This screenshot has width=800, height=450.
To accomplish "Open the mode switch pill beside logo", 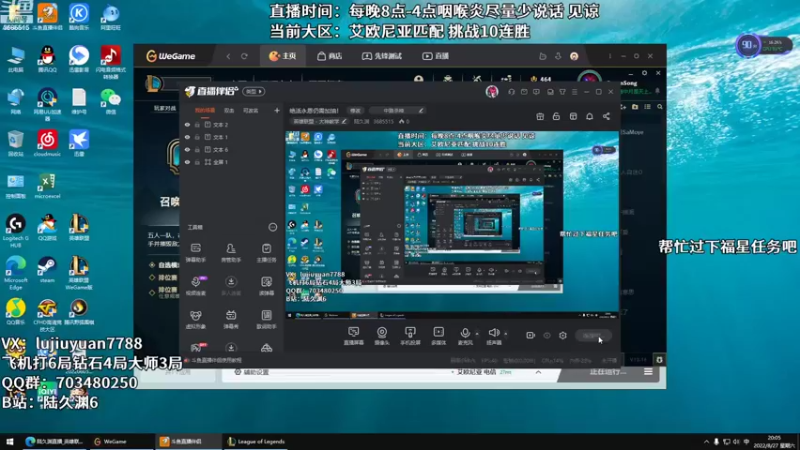I will (254, 91).
